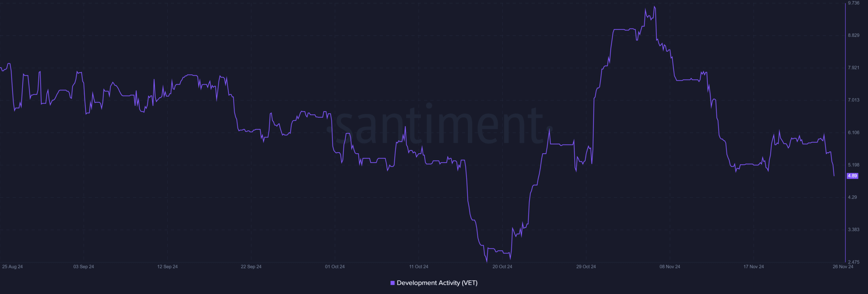This screenshot has height=294, width=868.
Task: Click the 20 Oct 24 date label
Action: [x=502, y=267]
